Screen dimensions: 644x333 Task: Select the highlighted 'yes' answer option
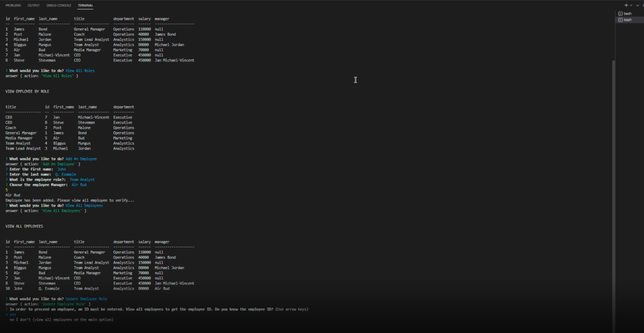(x=13, y=315)
